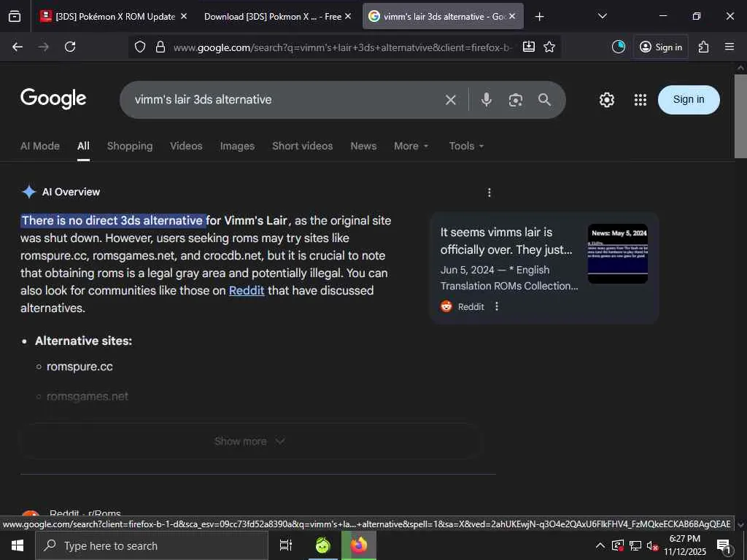Click the Google search input field
This screenshot has width=747, height=560.
point(286,99)
